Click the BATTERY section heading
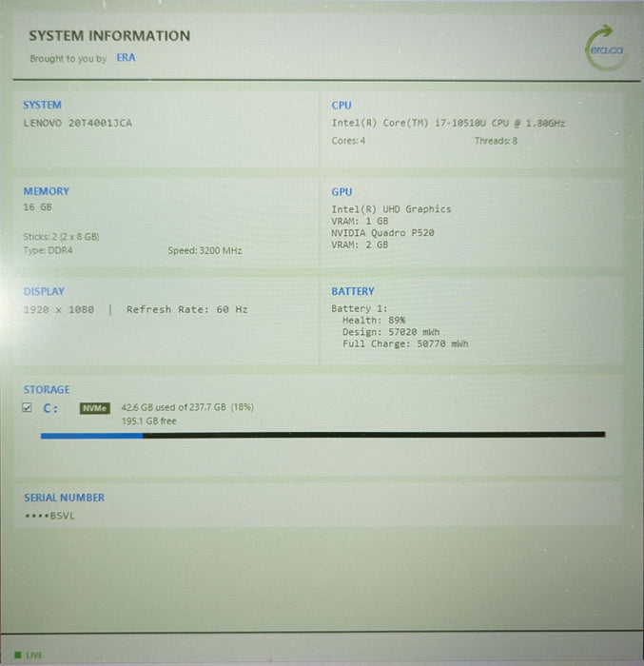This screenshot has width=644, height=666. (x=353, y=291)
